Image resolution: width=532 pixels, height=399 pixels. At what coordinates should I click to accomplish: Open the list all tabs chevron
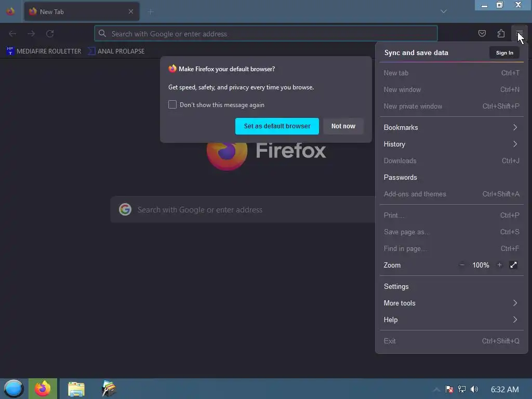(x=444, y=11)
